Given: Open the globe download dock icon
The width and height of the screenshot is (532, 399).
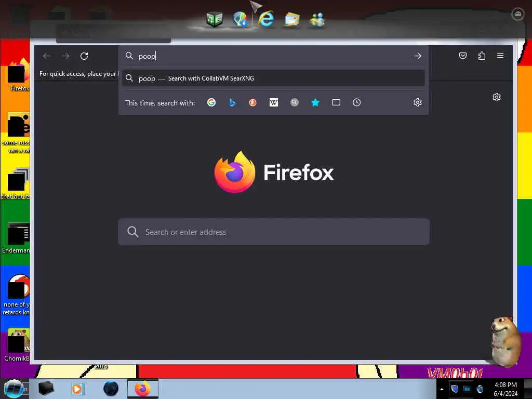Looking at the screenshot, I should click(x=240, y=19).
